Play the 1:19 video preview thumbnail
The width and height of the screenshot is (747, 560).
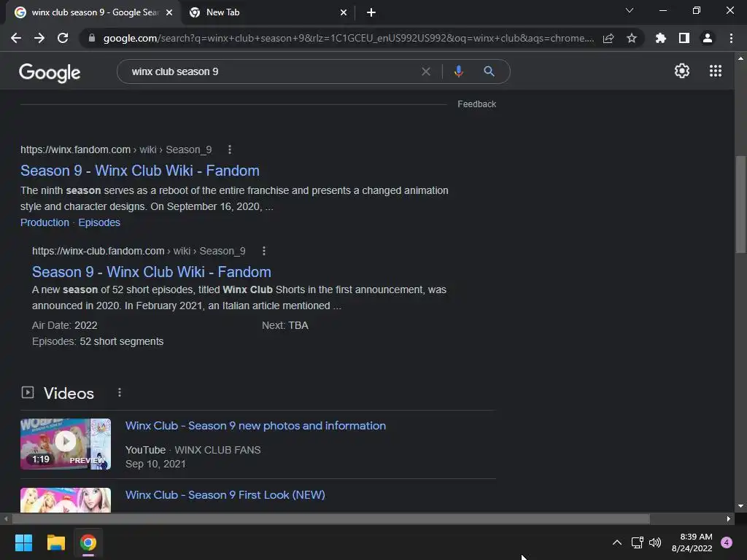pyautogui.click(x=66, y=444)
